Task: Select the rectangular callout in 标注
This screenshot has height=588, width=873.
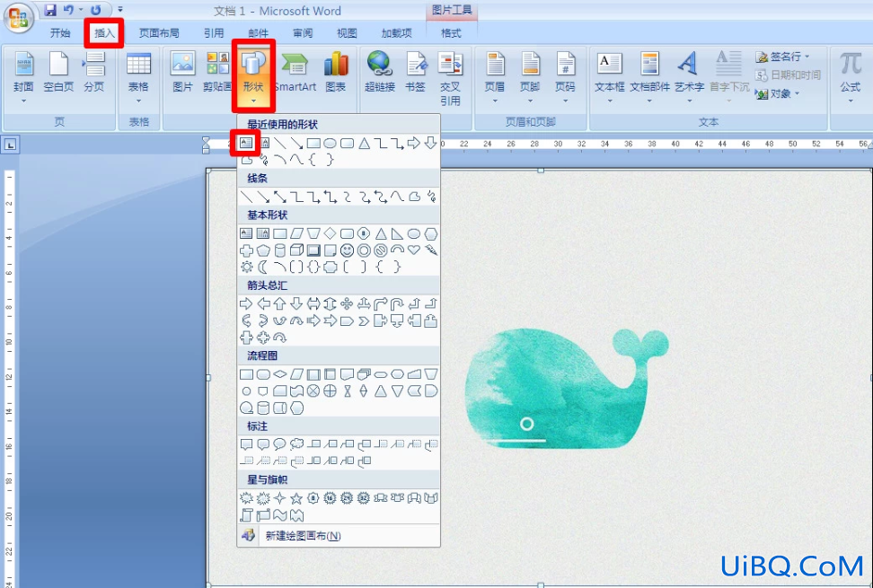Action: pyautogui.click(x=246, y=444)
